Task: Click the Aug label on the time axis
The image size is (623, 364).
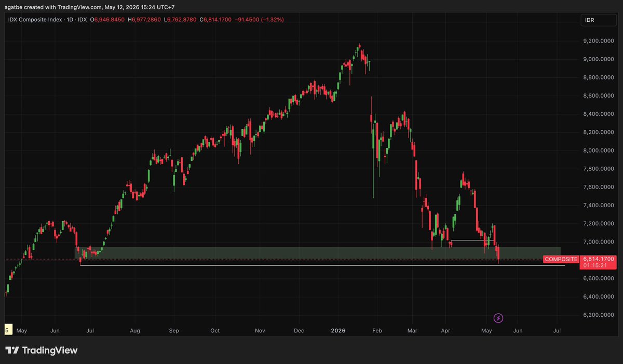Action: point(134,330)
